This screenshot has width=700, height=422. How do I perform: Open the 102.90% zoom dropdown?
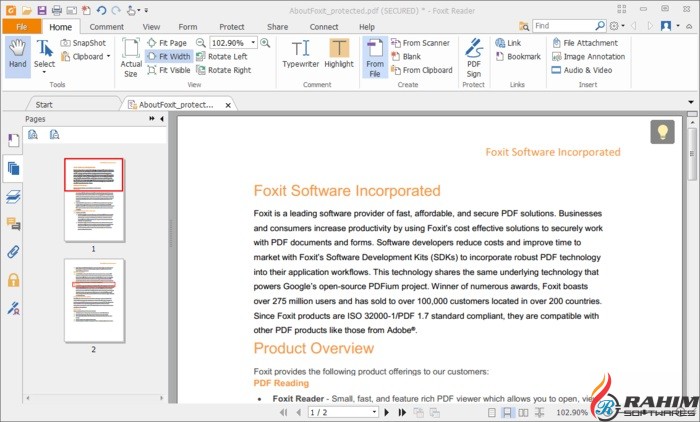pos(253,43)
